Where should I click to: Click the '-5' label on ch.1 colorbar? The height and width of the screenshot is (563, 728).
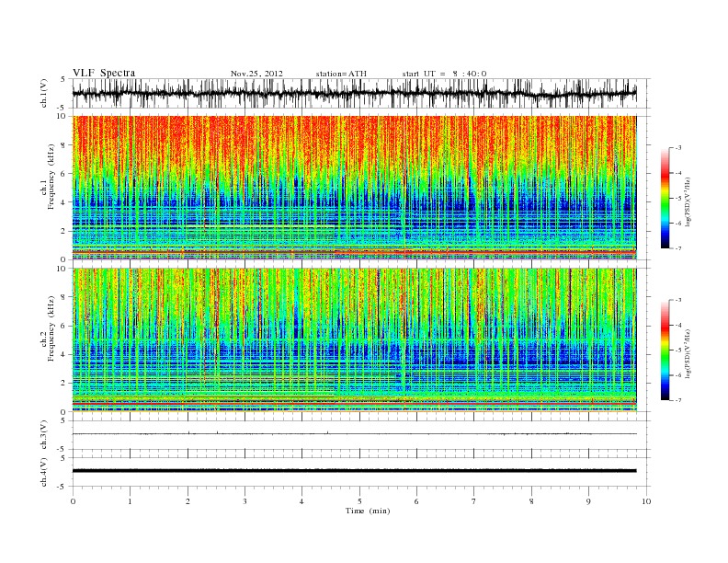[678, 198]
